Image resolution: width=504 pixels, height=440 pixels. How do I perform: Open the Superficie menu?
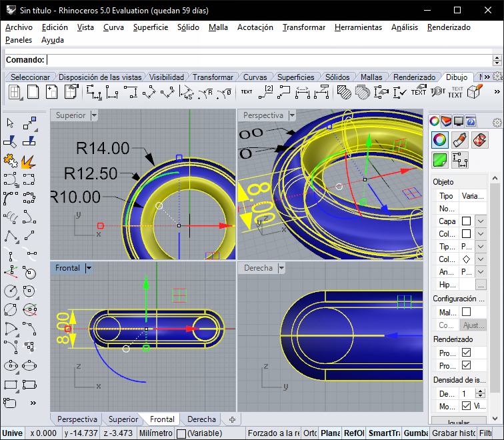[150, 27]
